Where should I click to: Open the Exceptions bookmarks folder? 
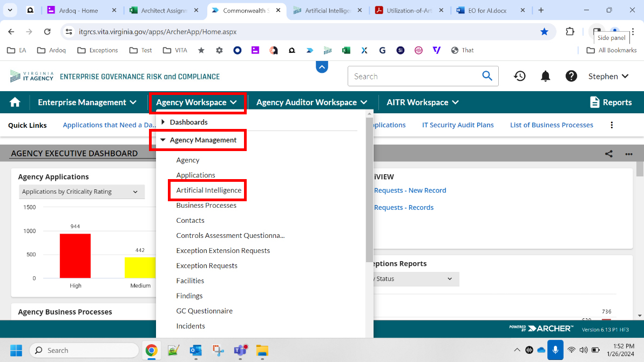click(x=98, y=50)
